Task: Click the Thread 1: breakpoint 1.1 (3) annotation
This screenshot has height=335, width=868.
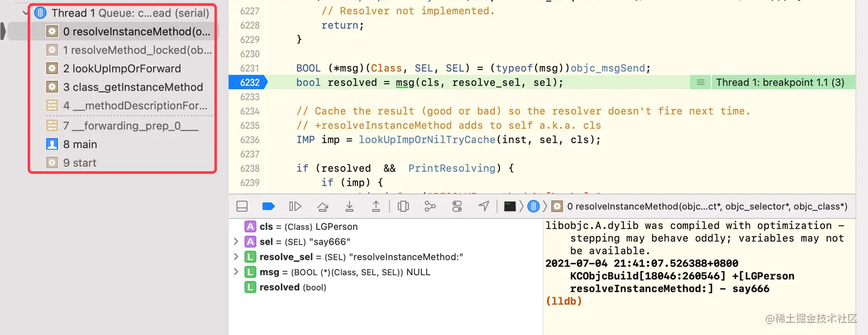Action: (780, 82)
